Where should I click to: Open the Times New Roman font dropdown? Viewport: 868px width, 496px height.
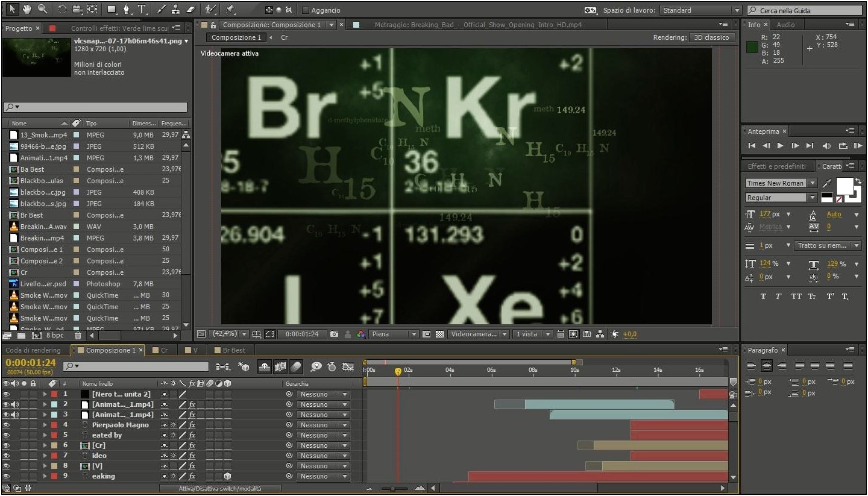pyautogui.click(x=781, y=183)
